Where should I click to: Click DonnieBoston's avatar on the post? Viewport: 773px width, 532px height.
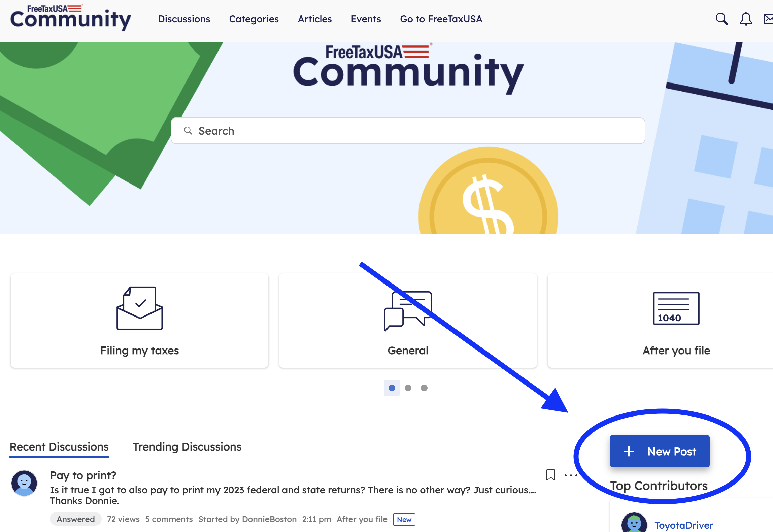tap(24, 483)
